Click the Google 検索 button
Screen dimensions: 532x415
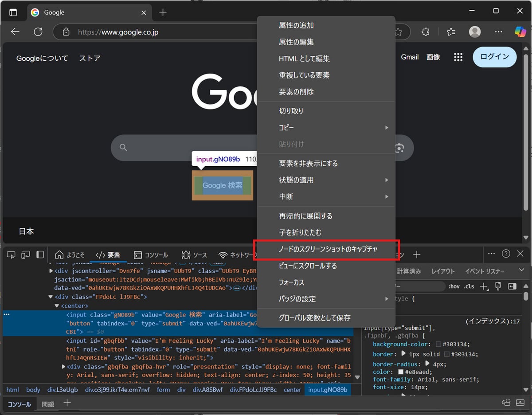pos(223,185)
